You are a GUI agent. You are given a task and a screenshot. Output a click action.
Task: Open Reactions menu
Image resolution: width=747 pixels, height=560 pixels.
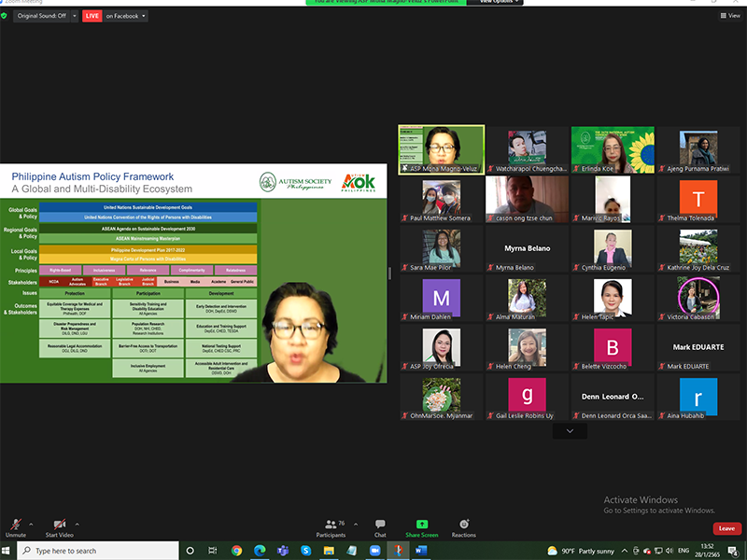tap(463, 528)
